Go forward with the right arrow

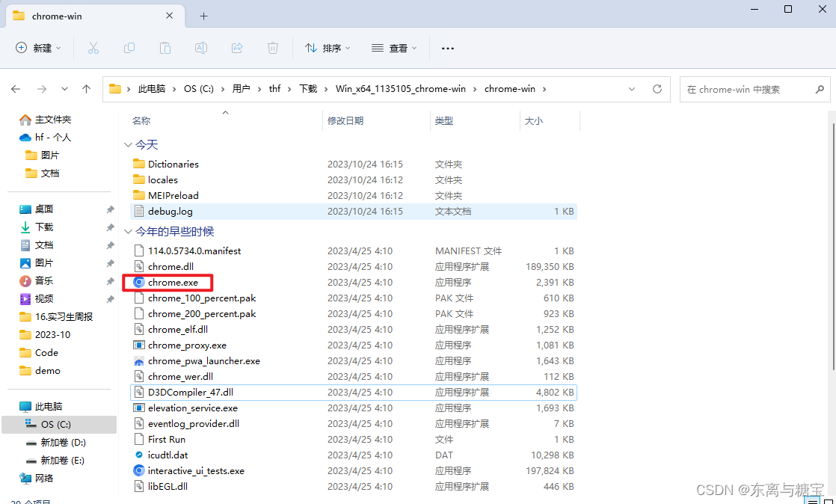click(x=42, y=89)
